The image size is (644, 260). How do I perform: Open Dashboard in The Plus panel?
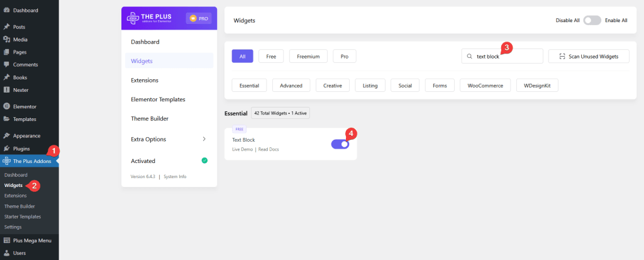(145, 42)
